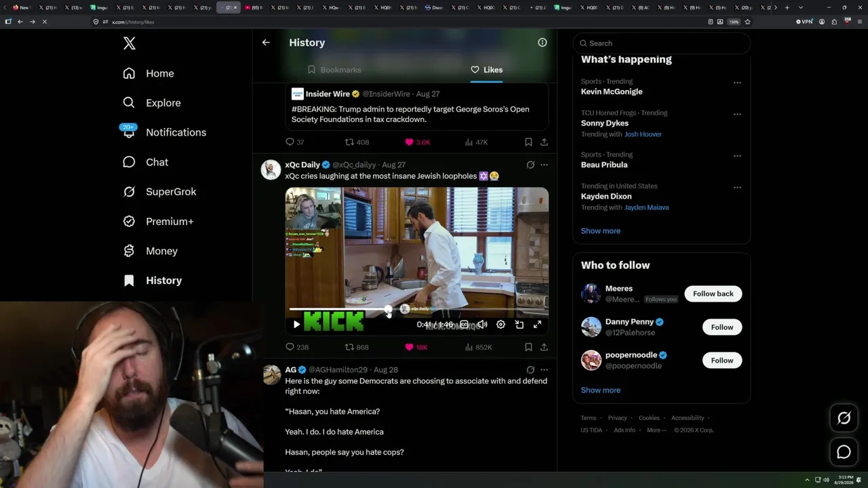
Task: View analytics of the xQc Daily post
Action: pos(478,347)
